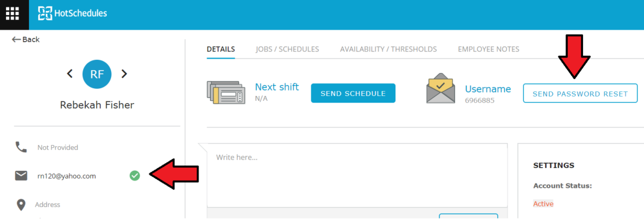This screenshot has width=644, height=221.
Task: Click the email envelope icon
Action: (21, 176)
